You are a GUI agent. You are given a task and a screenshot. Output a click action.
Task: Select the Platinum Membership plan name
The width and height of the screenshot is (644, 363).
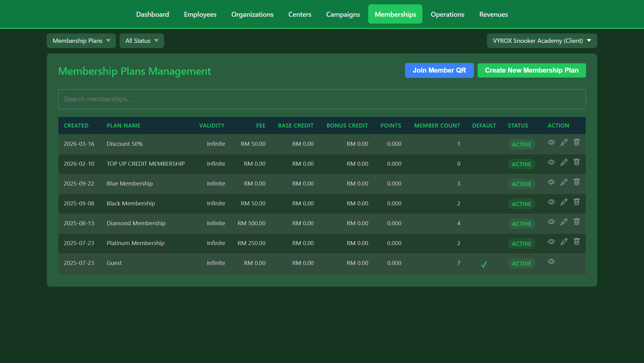pos(135,243)
